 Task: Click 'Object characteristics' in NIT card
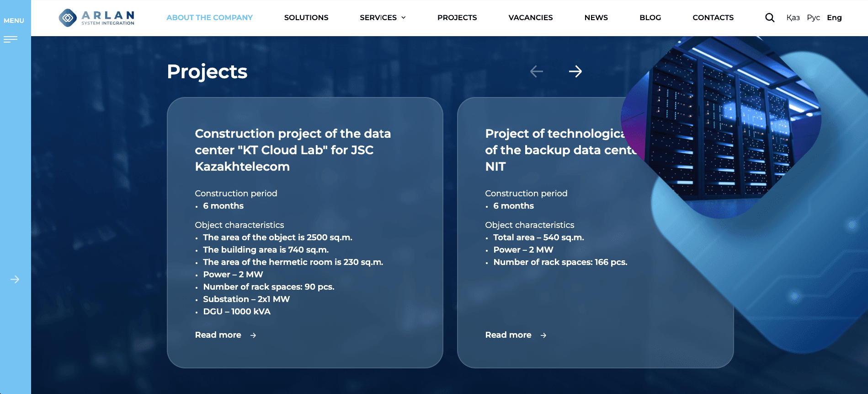530,225
